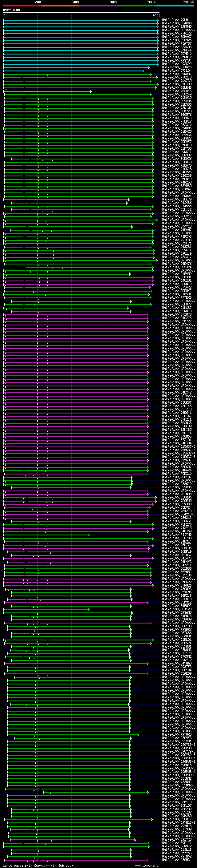197x868 pixels.
Task: Click hit label UniRef100_C6T8C7
Action: 177,555
